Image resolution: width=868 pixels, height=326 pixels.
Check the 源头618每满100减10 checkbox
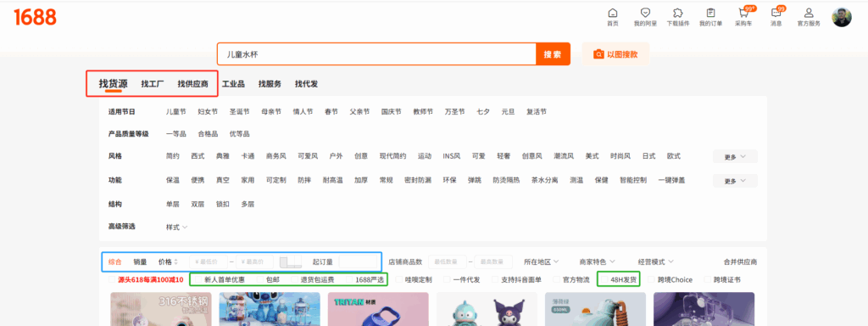click(x=112, y=279)
